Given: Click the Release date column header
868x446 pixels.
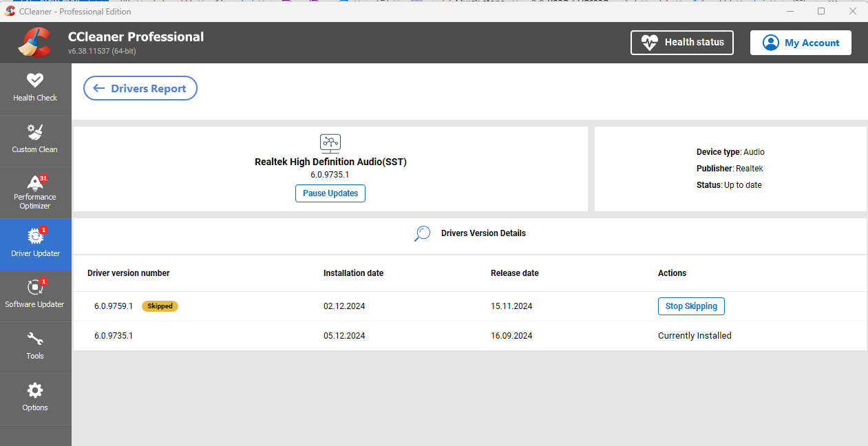Looking at the screenshot, I should tap(515, 273).
